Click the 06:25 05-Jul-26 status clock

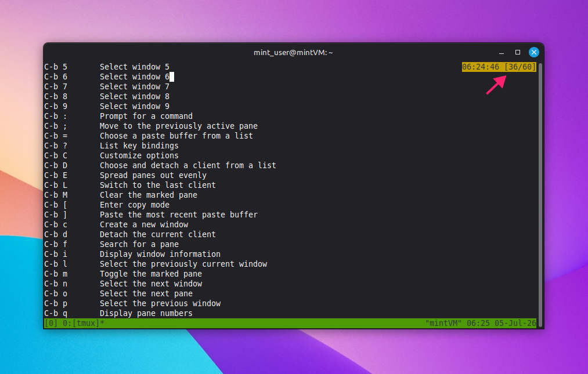coord(502,323)
